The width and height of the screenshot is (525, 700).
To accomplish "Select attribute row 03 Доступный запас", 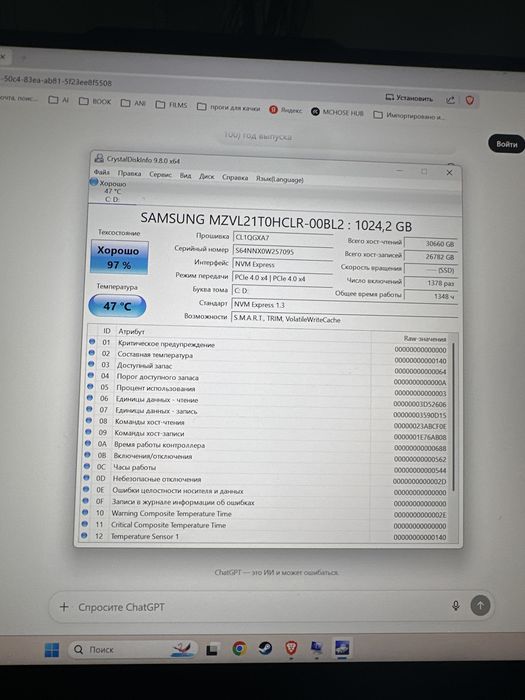I will (x=269, y=367).
